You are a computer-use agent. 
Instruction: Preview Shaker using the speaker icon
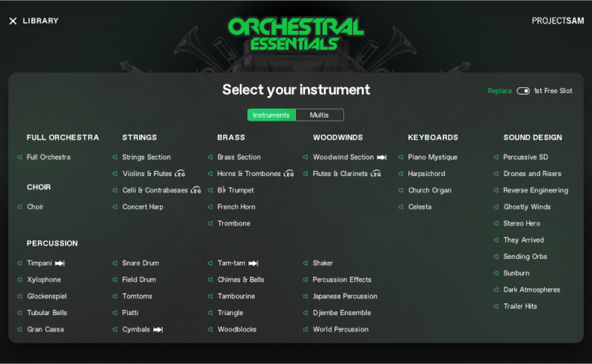[306, 263]
